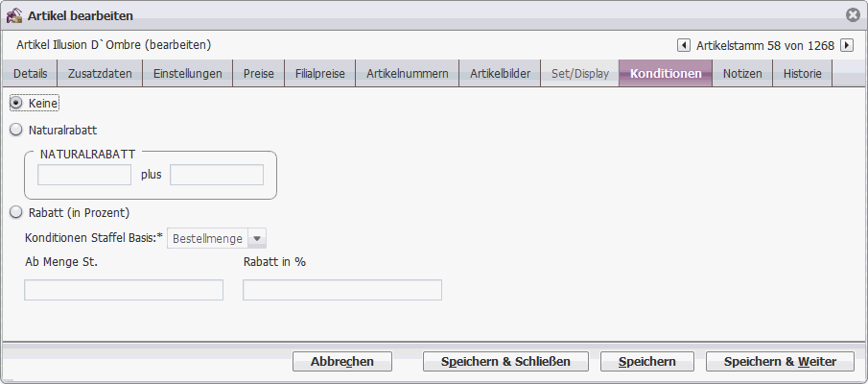Viewport: 868px width, 384px height.
Task: Switch to the Artikelbilder tab
Action: (500, 74)
